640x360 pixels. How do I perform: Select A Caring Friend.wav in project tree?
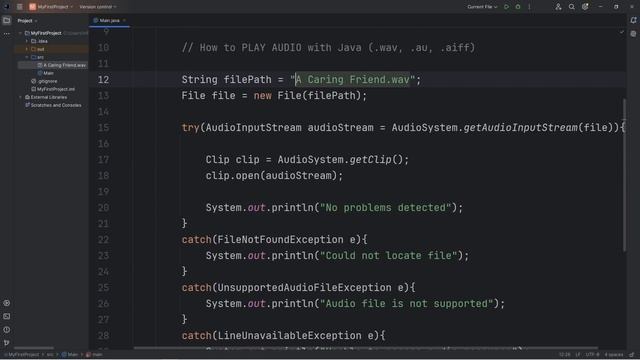(61, 65)
